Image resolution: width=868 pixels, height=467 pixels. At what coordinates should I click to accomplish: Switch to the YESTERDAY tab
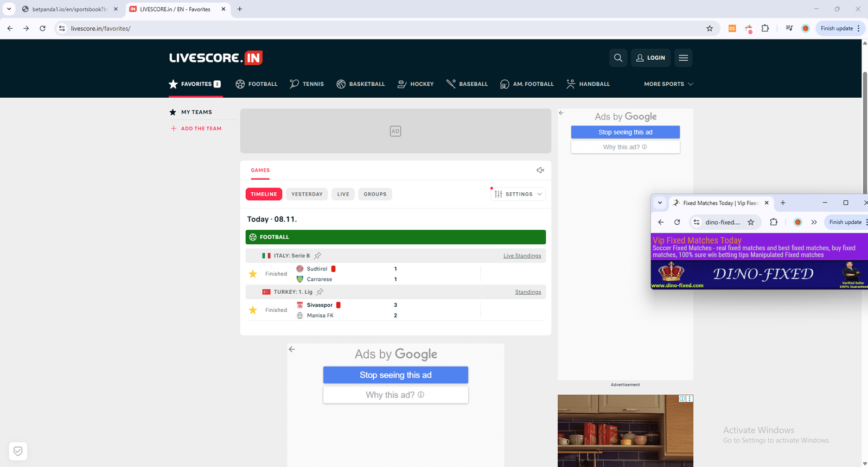tap(307, 194)
